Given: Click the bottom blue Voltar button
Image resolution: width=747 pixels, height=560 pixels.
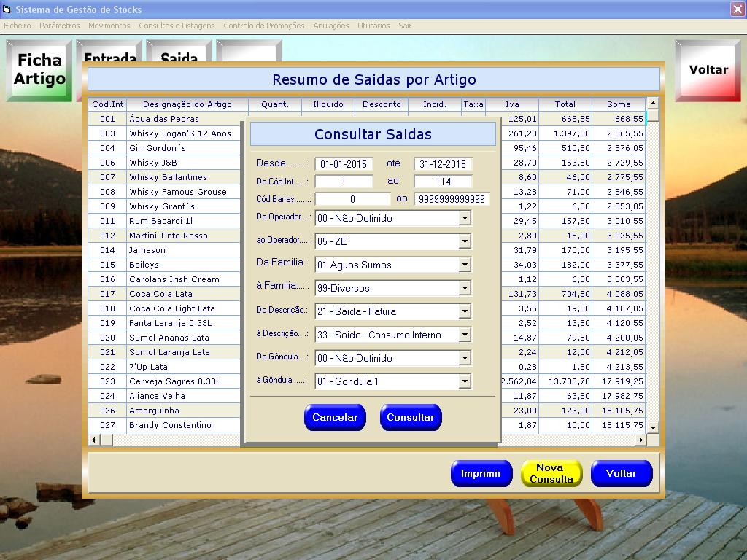Looking at the screenshot, I should pyautogui.click(x=621, y=473).
